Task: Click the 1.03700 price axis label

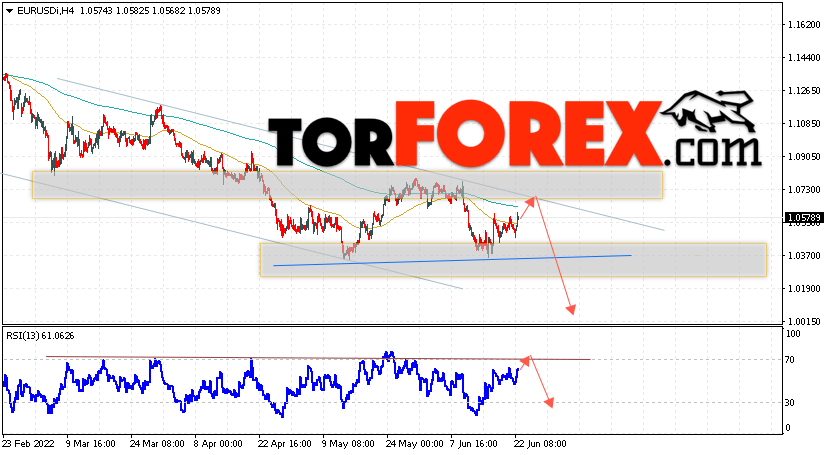Action: coord(804,255)
